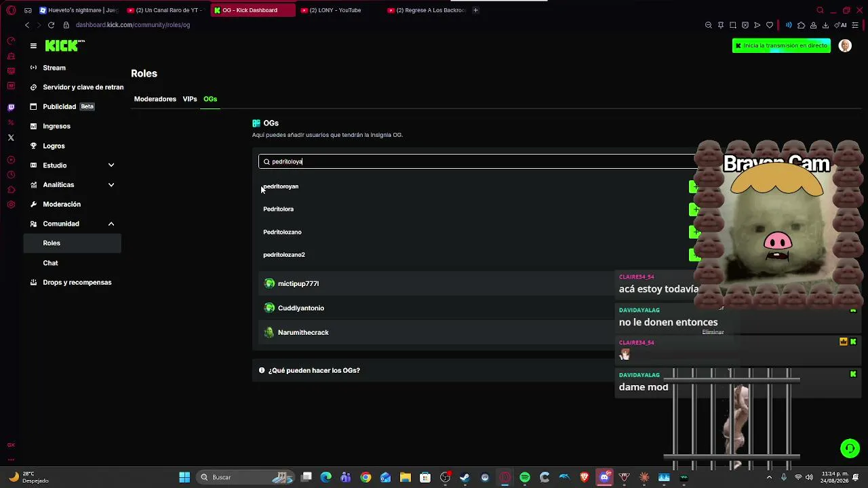Go to Logros page

point(72,146)
